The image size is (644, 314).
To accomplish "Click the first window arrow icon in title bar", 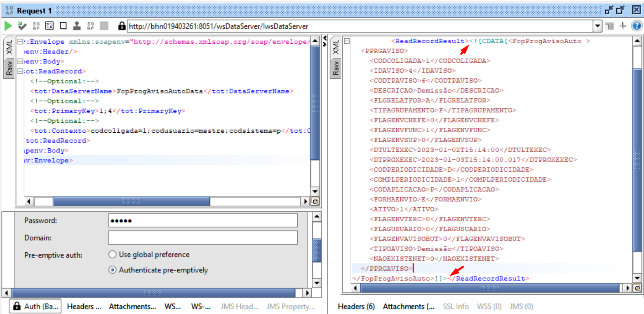I will (609, 10).
